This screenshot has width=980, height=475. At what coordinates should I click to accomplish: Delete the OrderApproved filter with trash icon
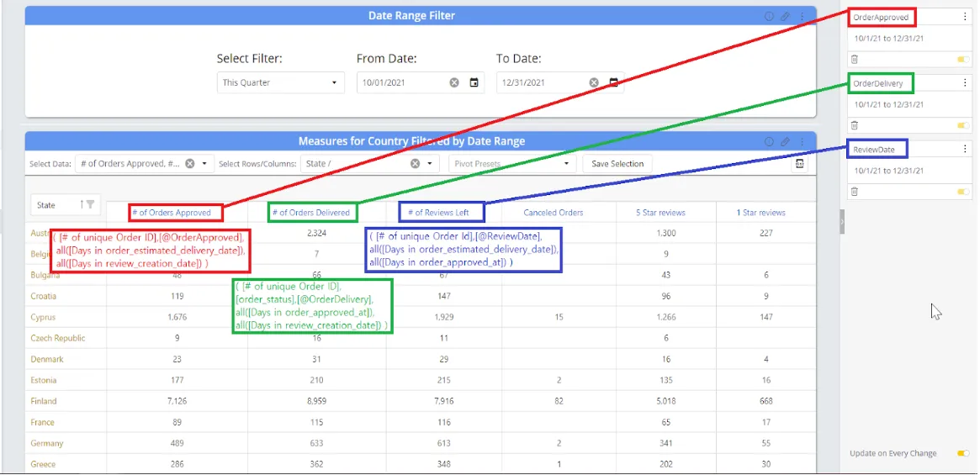[x=855, y=60]
